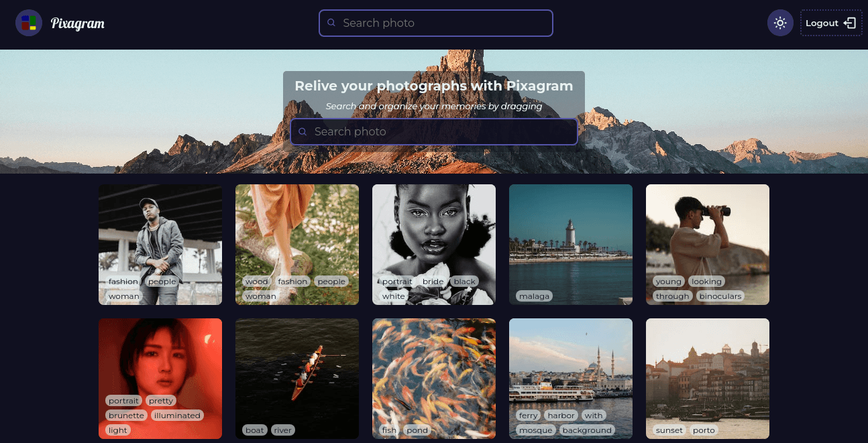Click the 'pond' tag on fish photo

pyautogui.click(x=417, y=430)
